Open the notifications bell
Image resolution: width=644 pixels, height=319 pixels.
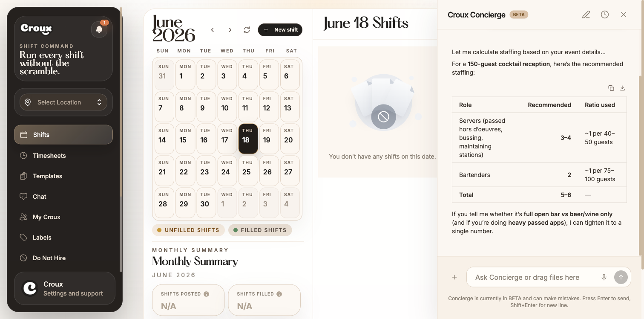tap(99, 29)
